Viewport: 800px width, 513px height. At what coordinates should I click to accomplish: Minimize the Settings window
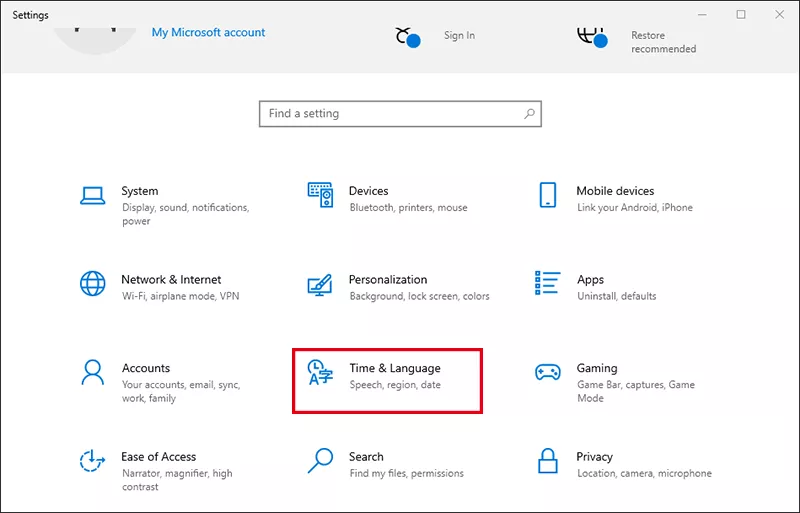pyautogui.click(x=706, y=15)
